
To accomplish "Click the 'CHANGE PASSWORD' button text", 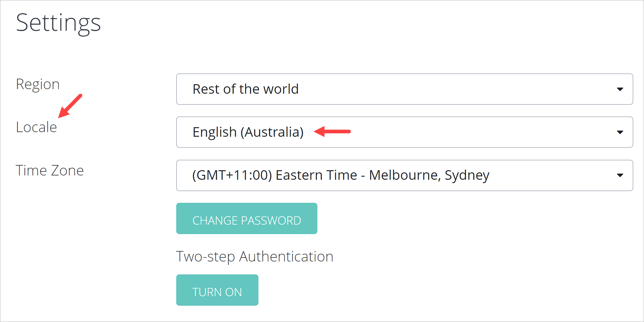I will 246,221.
